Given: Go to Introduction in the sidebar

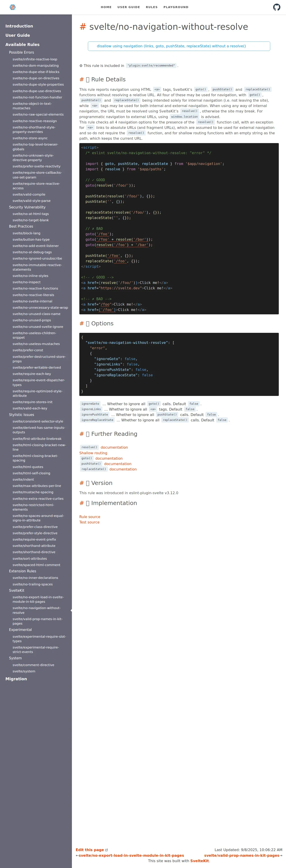Looking at the screenshot, I should tap(19, 26).
